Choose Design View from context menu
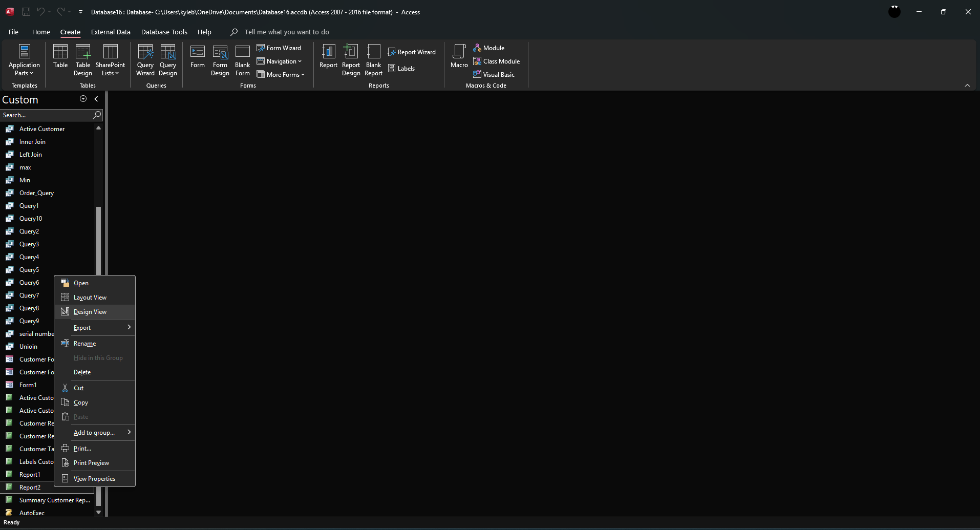Screen dimensions: 980x530 [x=95, y=312]
